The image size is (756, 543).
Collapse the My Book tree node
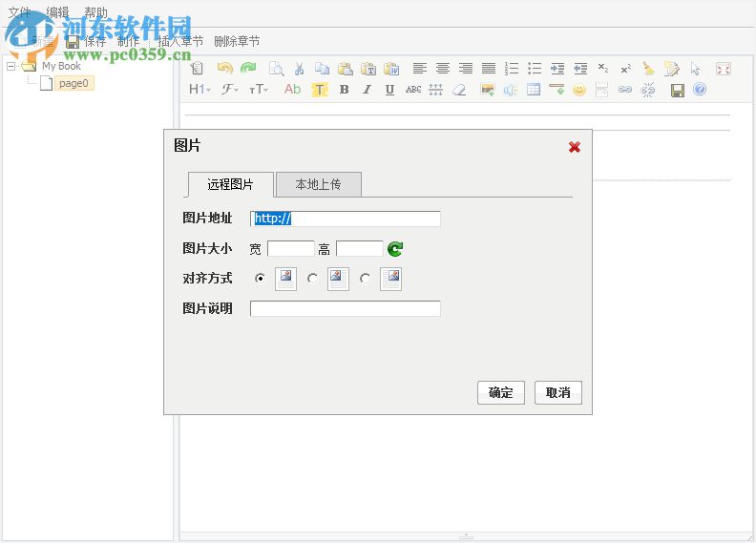[x=11, y=67]
